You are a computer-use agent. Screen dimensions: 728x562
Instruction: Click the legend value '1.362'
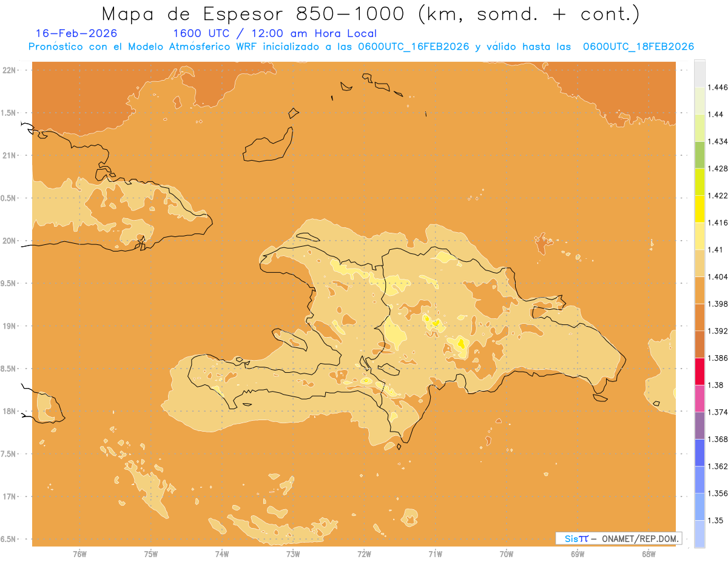click(717, 466)
